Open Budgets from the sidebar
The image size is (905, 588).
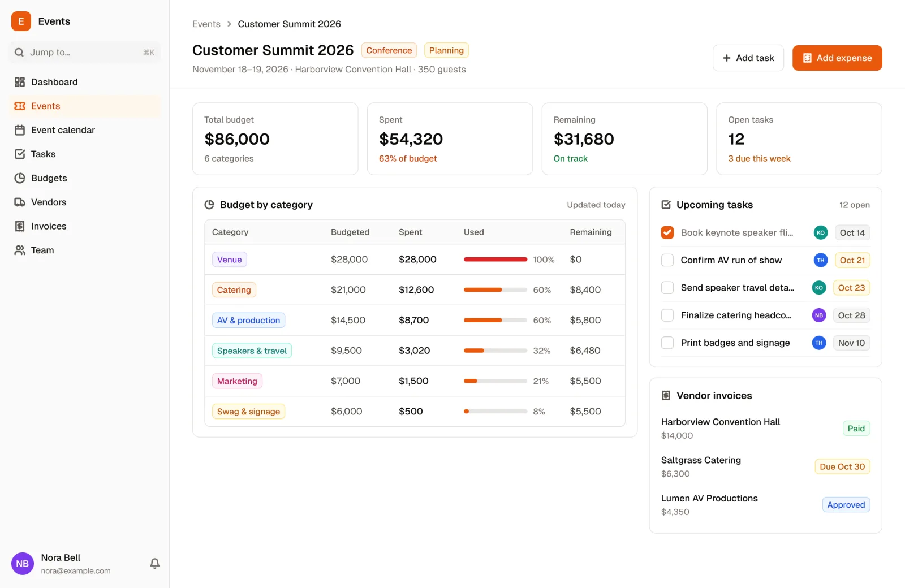85,178
